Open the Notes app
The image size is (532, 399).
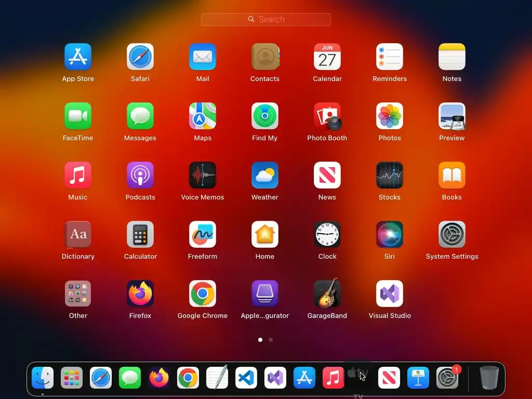click(x=452, y=57)
